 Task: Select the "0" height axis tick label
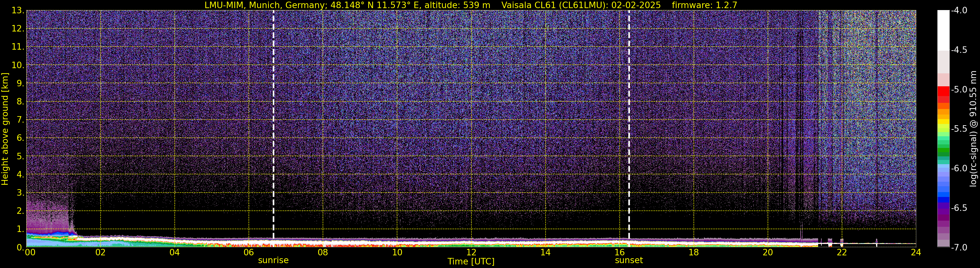click(20, 248)
